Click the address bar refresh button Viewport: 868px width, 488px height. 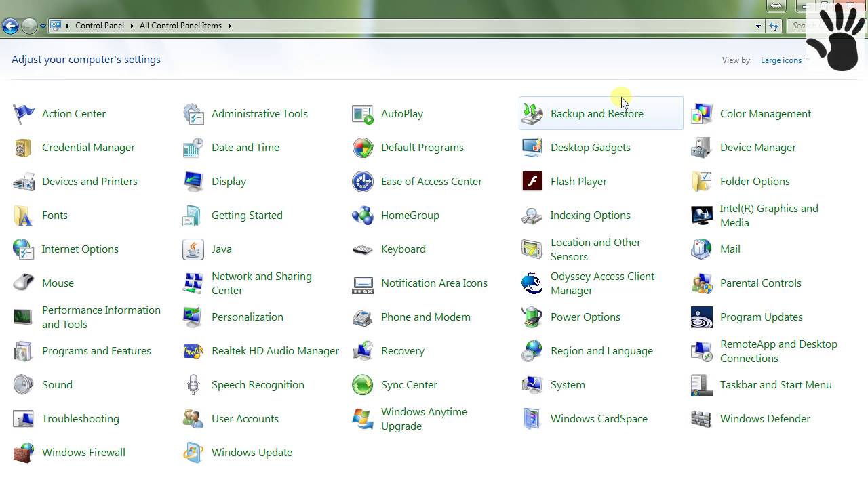(x=774, y=26)
